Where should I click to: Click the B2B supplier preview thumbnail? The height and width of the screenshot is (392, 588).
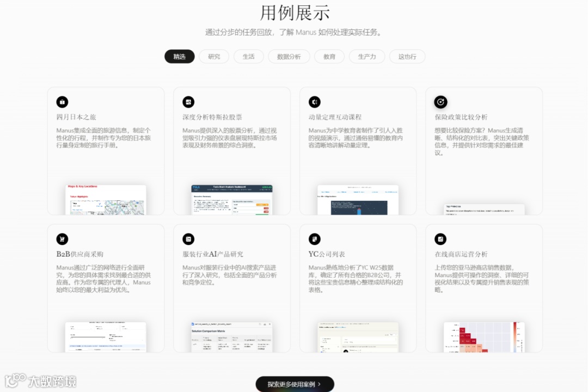[106, 337]
